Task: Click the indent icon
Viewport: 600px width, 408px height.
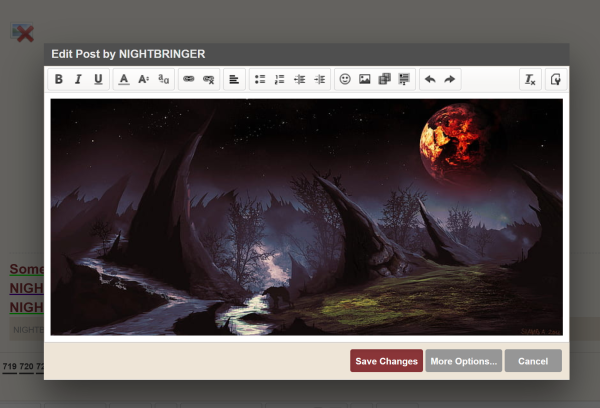Action: click(x=320, y=79)
